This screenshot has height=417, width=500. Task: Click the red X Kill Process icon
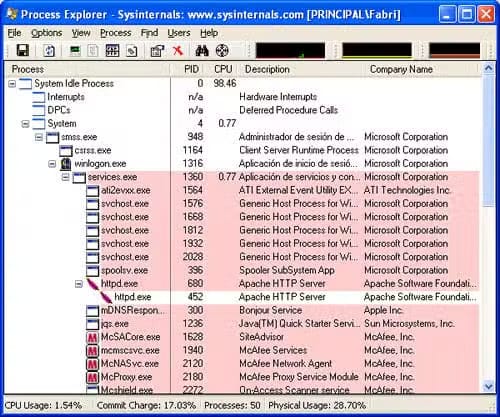[x=178, y=51]
